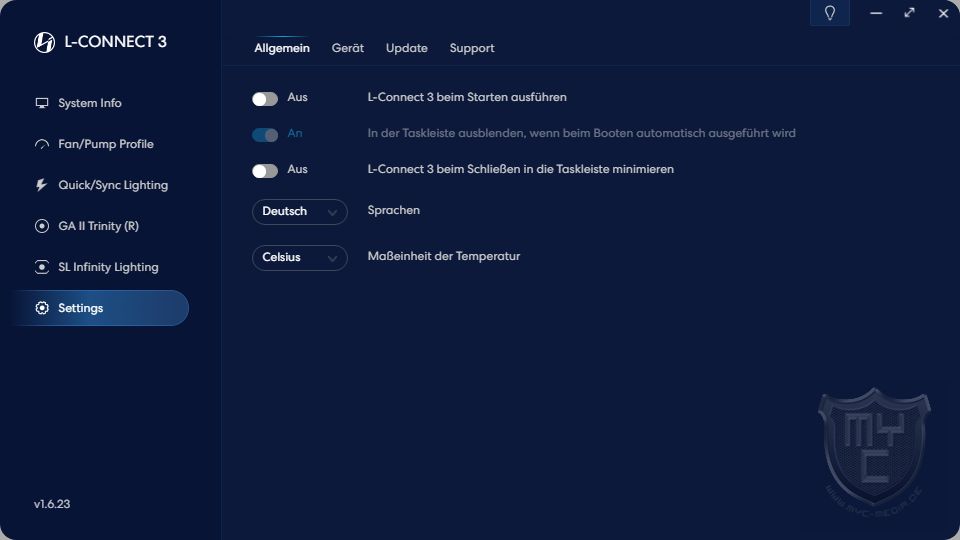Click the Maßeinheit der Temperatur label
Image resolution: width=960 pixels, height=540 pixels.
tap(444, 257)
